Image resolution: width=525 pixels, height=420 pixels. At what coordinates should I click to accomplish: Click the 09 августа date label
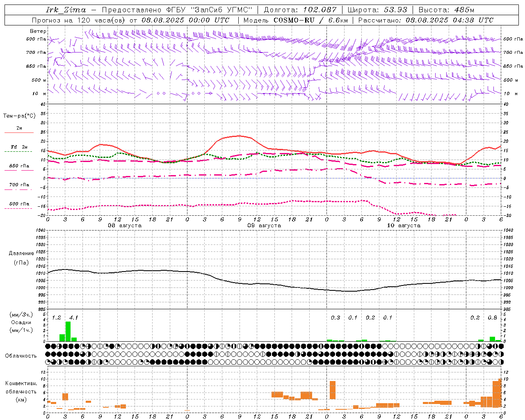click(264, 226)
